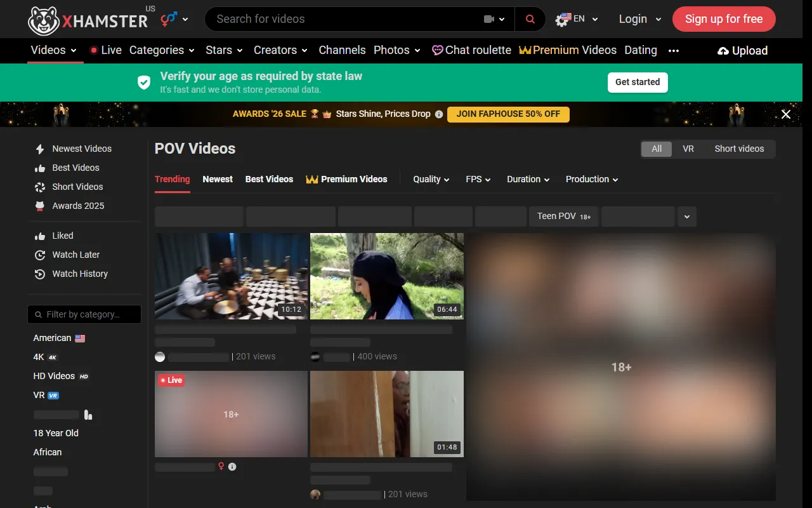The image size is (812, 508).
Task: Open Channels page
Action: (342, 50)
